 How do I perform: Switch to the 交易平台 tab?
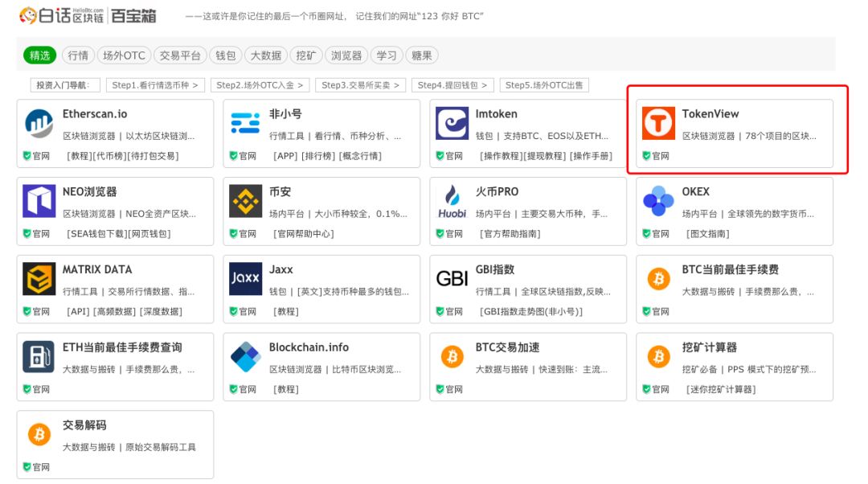[x=180, y=55]
